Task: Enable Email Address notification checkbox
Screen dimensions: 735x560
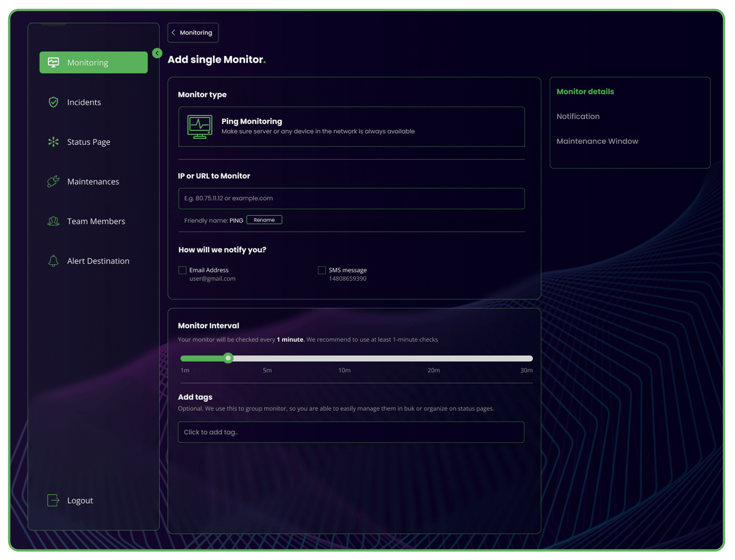Action: 182,270
